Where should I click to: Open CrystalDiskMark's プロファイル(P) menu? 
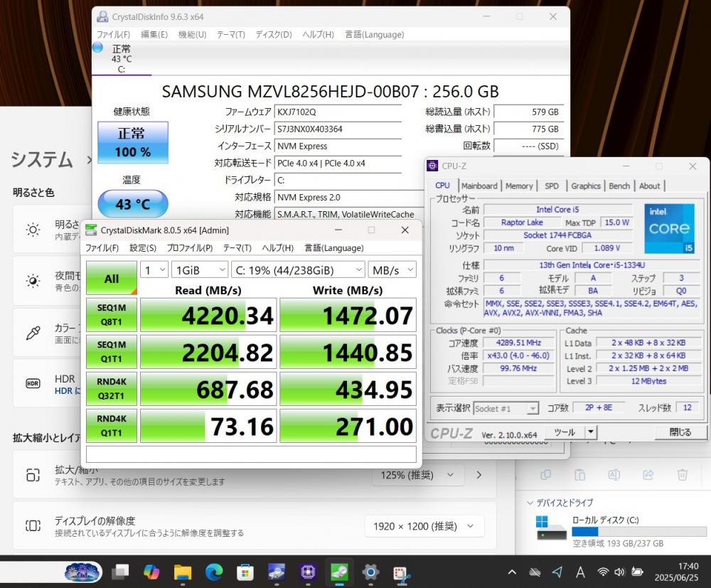(x=190, y=248)
